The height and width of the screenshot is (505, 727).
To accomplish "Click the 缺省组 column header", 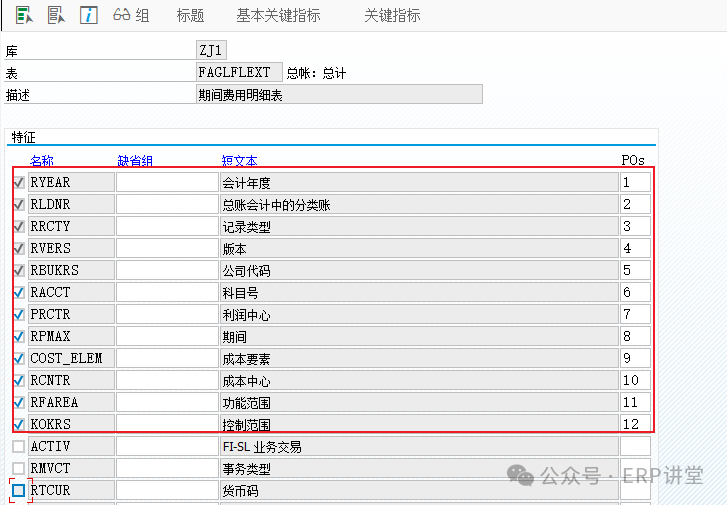I will click(135, 160).
